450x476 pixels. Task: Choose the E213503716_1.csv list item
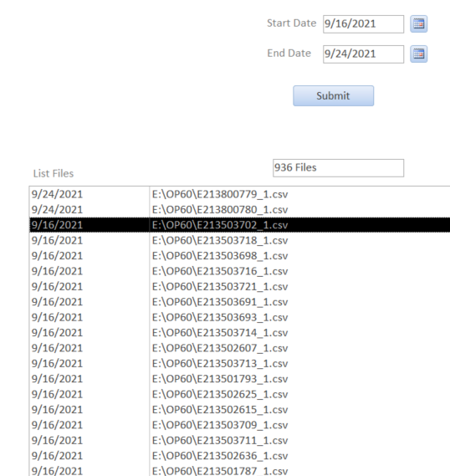(240, 271)
